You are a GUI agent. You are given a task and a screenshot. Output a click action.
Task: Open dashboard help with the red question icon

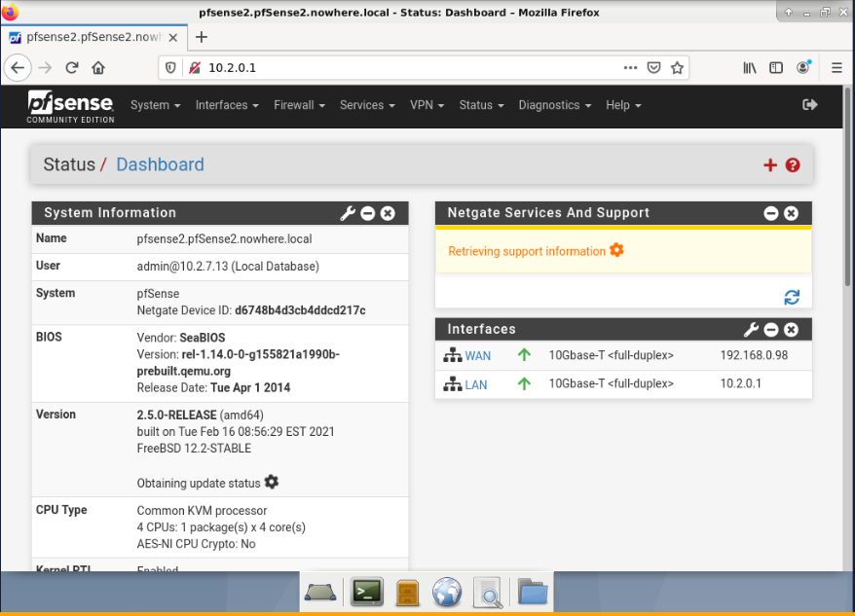coord(793,165)
